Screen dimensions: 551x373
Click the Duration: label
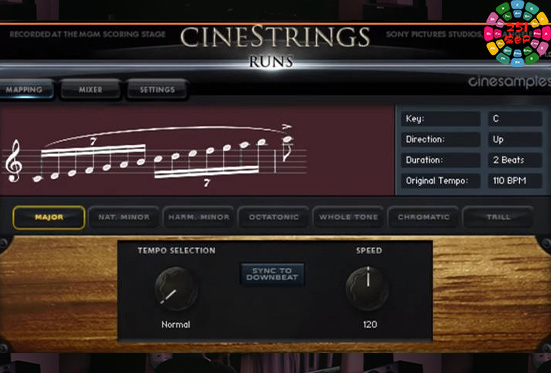pos(441,160)
